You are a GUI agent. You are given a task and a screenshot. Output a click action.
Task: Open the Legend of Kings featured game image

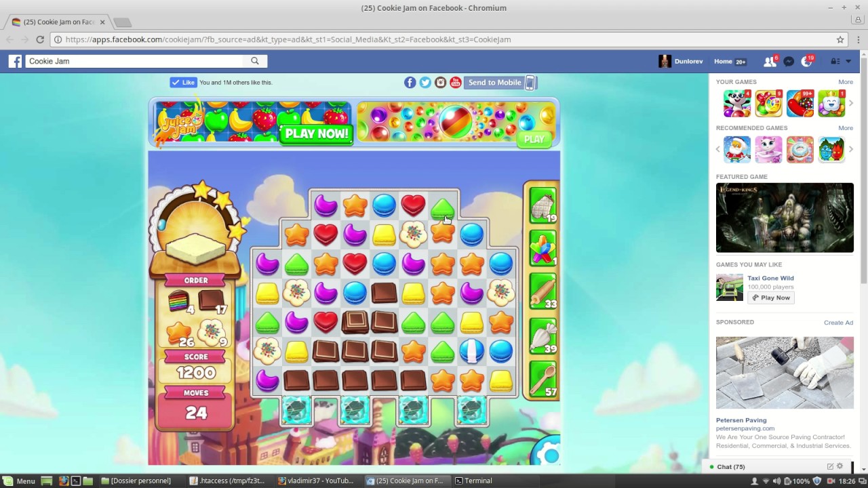[785, 218]
